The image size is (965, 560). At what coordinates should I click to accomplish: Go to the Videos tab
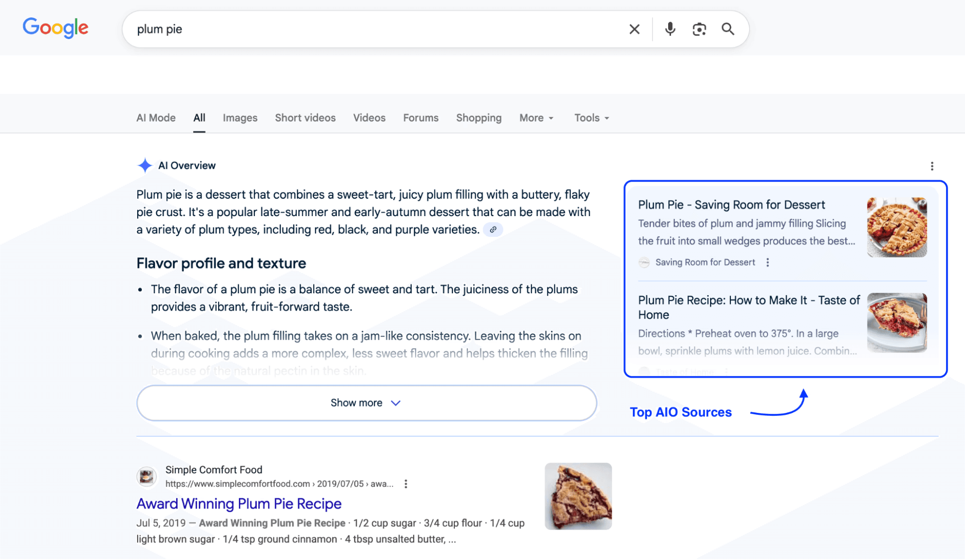pyautogui.click(x=369, y=118)
